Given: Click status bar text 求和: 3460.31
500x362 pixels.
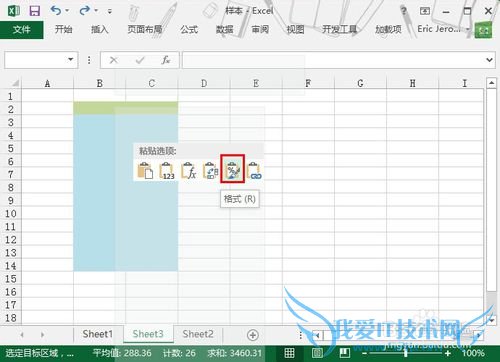Looking at the screenshot, I should pos(235,353).
